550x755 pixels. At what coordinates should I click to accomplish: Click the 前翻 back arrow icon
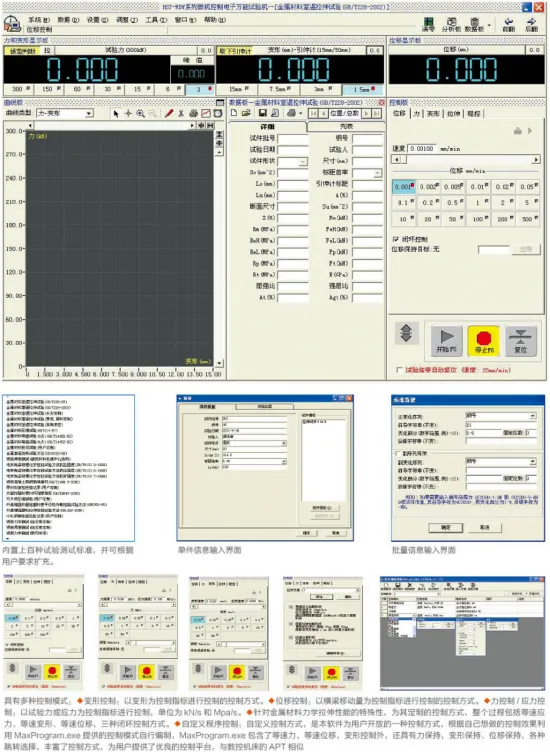[x=509, y=24]
